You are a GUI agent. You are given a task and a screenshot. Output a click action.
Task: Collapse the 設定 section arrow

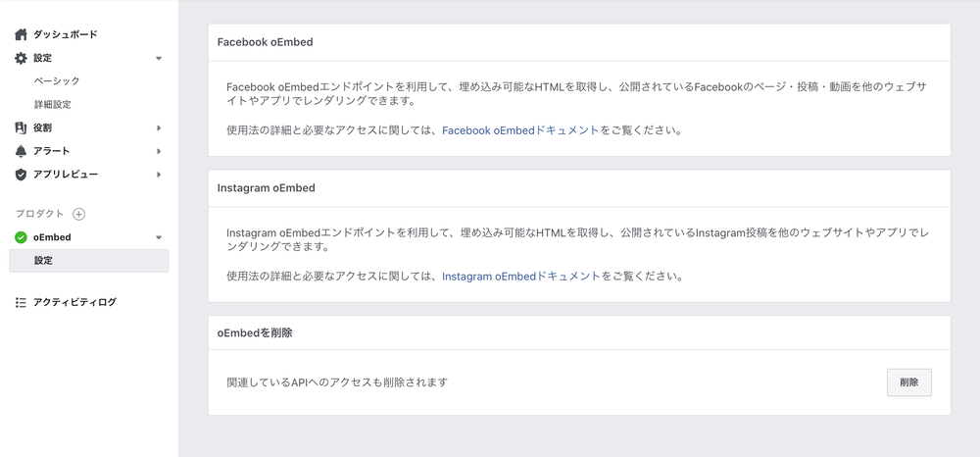pos(159,58)
